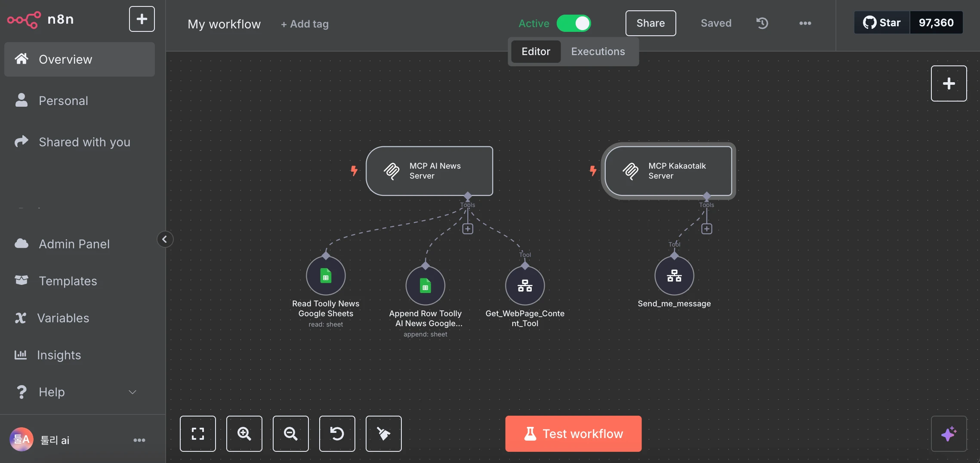980x463 pixels.
Task: Reset canvas zoom
Action: coord(337,434)
